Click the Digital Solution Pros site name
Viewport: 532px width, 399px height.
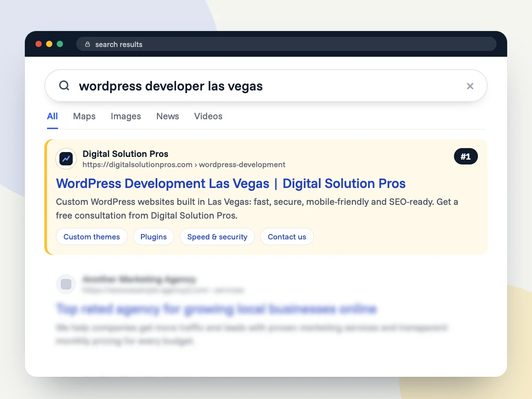tap(125, 154)
